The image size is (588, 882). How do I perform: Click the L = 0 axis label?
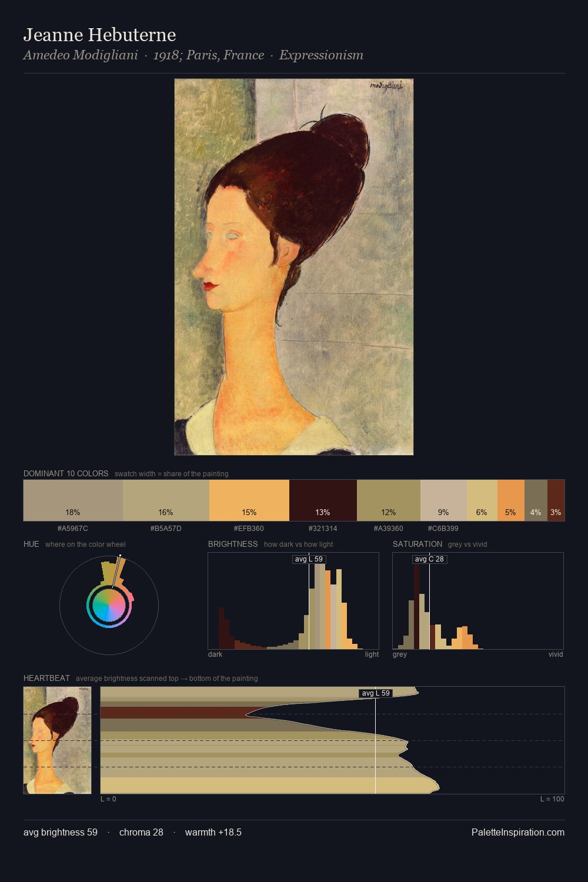point(108,799)
